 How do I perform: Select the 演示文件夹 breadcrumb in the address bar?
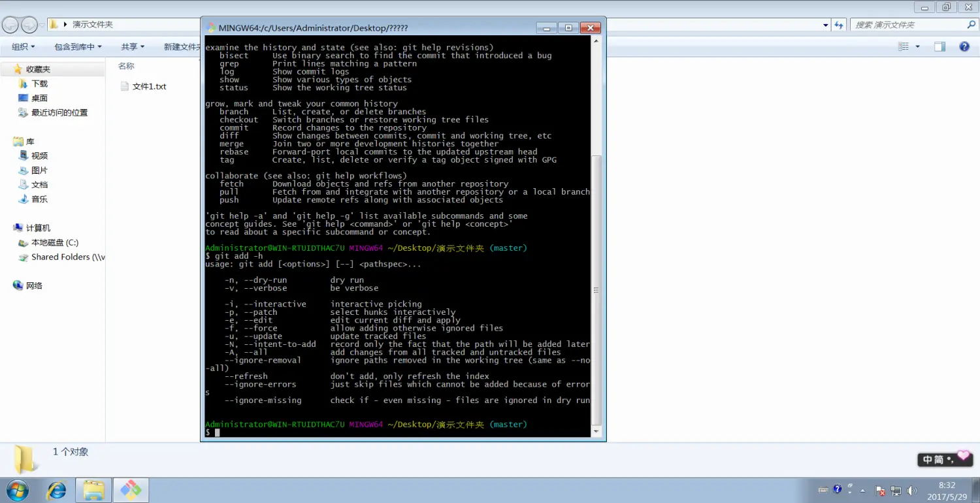92,24
